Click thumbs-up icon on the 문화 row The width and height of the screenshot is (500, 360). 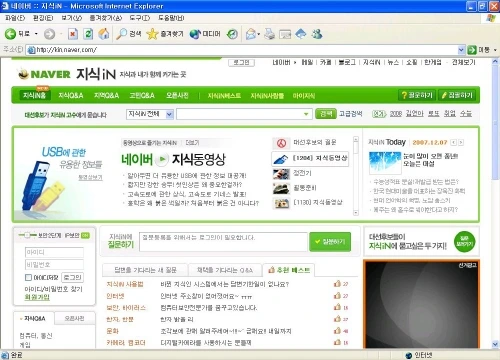pyautogui.click(x=337, y=331)
